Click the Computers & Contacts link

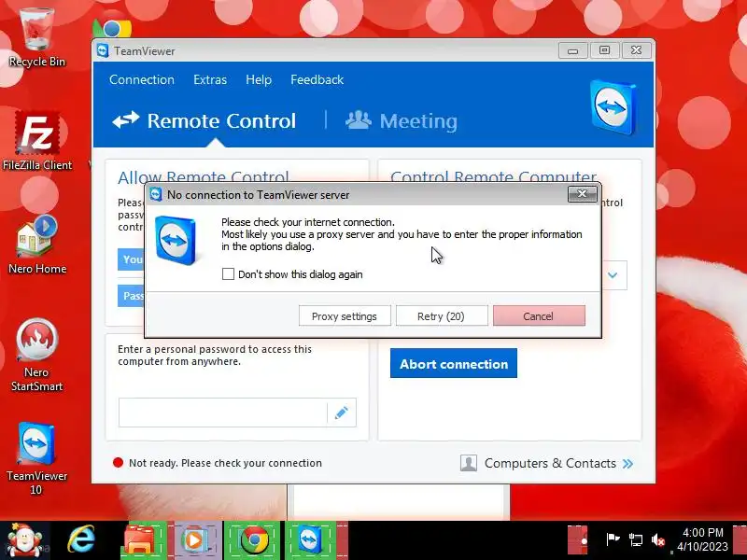tap(550, 463)
